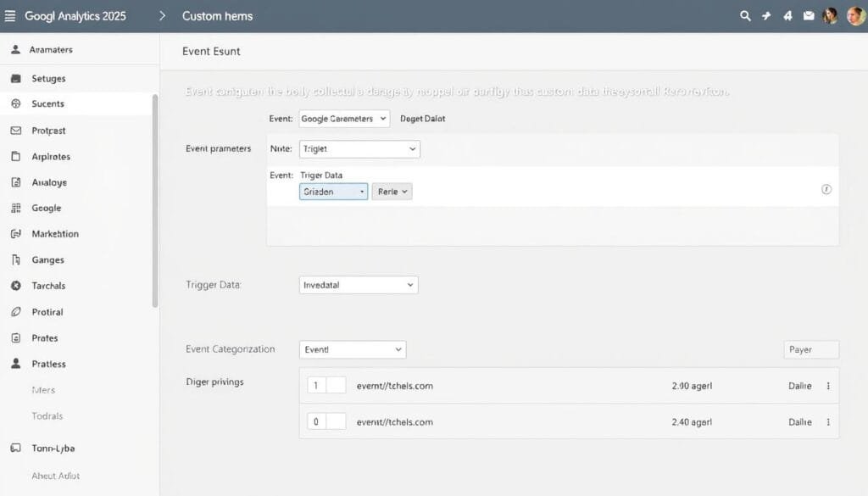
Task: Click the search magnifier icon
Action: pos(745,16)
